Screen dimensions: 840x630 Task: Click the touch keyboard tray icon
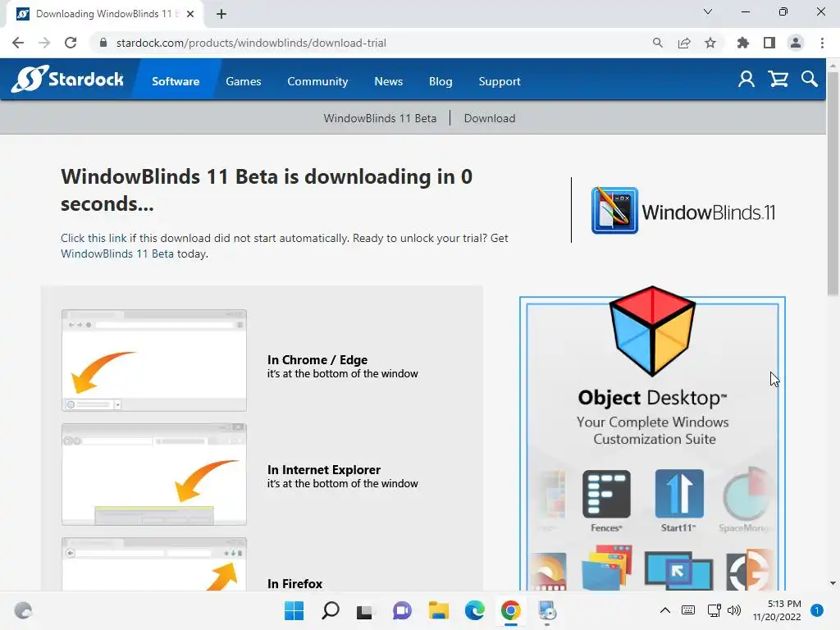688,610
